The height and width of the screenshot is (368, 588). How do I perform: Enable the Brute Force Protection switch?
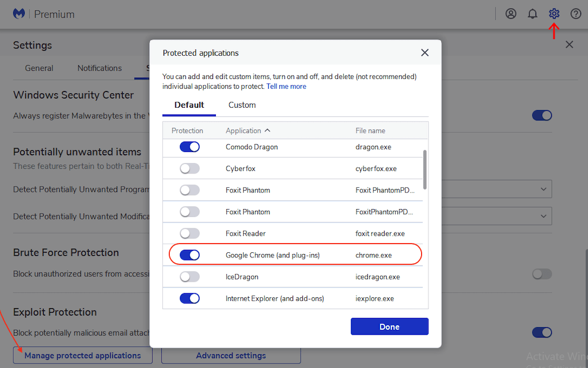coord(542,274)
